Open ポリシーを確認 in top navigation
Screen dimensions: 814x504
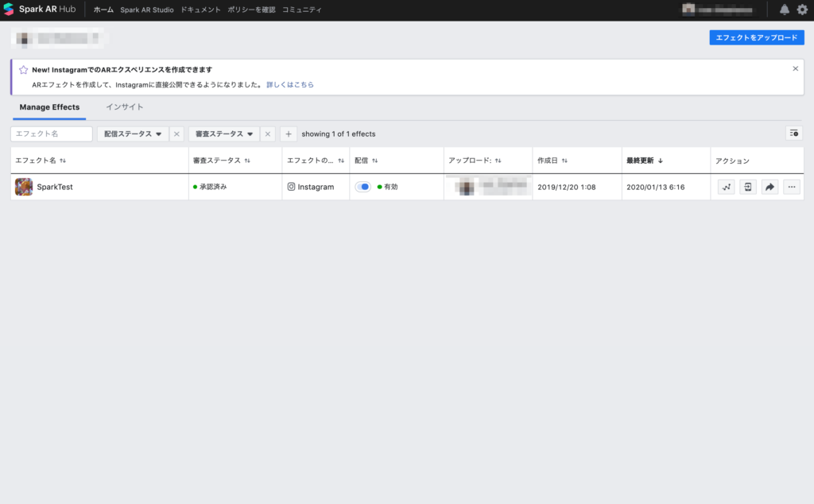pos(251,10)
